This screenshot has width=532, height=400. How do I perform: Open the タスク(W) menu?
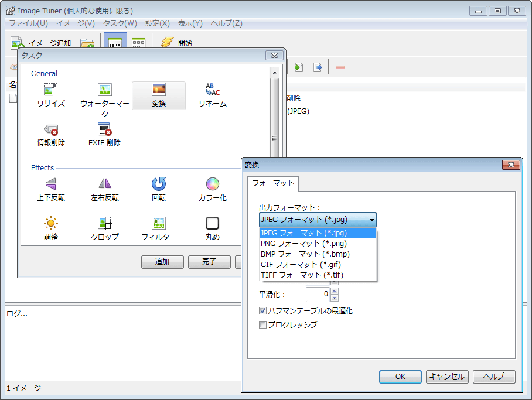click(120, 23)
